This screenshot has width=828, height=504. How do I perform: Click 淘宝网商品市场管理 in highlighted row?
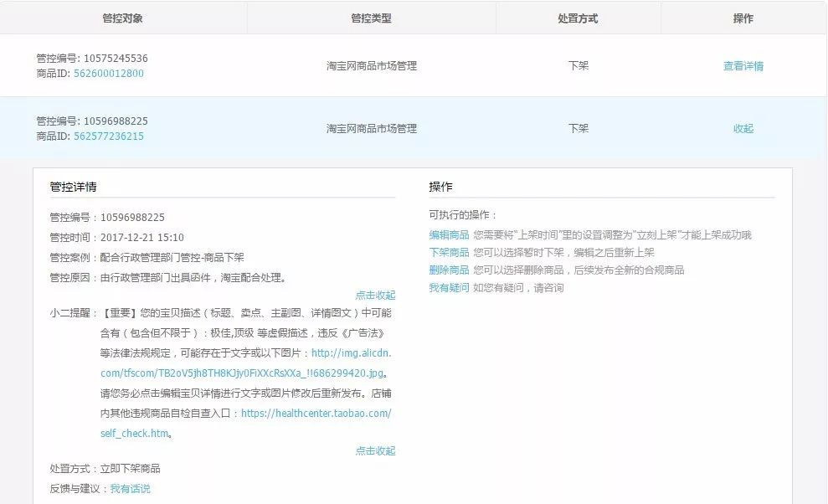pyautogui.click(x=371, y=128)
